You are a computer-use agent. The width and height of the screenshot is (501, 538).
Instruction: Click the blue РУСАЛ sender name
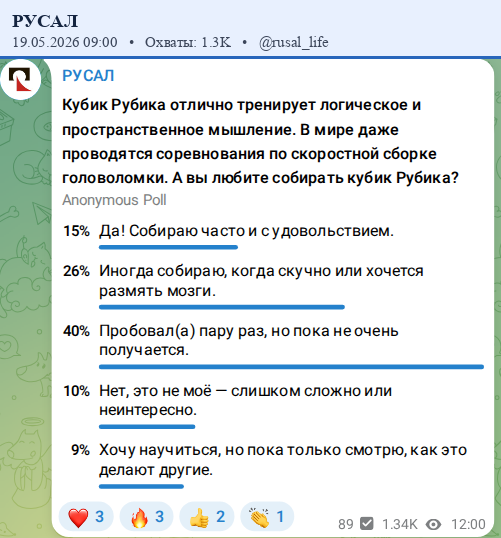(x=88, y=75)
